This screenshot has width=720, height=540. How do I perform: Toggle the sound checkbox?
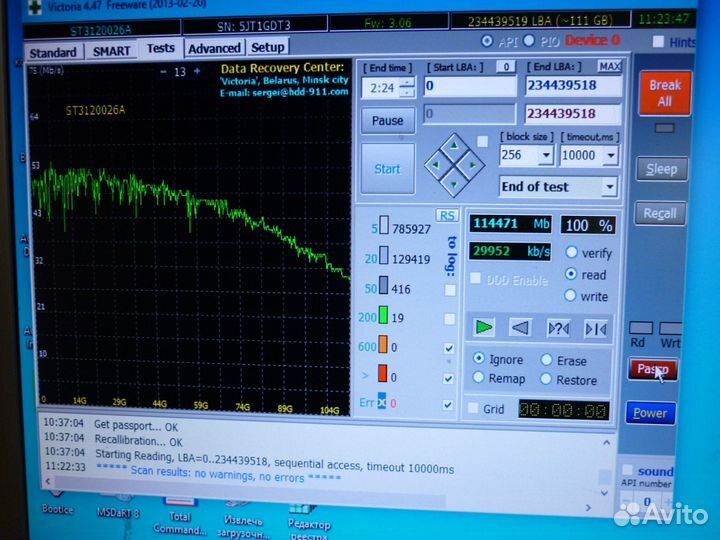627,470
